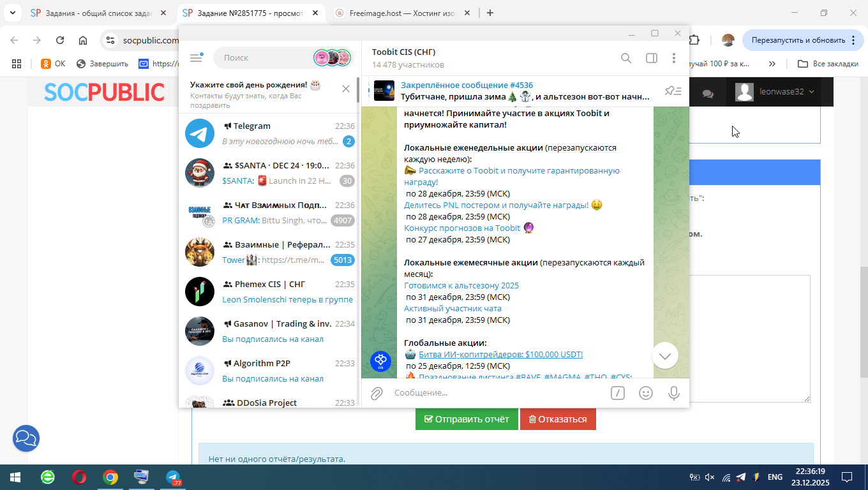Viewport: 868px width, 490px height.
Task: Search inside Toobit CIS chat
Action: click(x=626, y=58)
